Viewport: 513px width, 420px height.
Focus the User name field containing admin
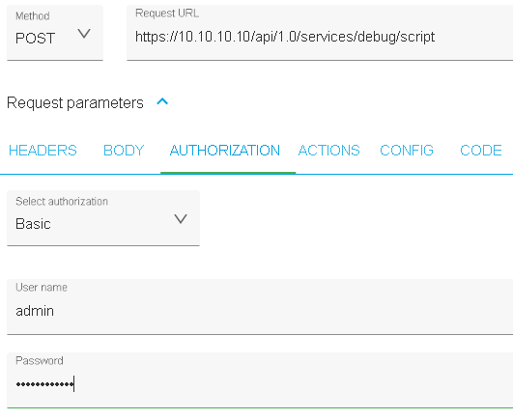(260, 307)
